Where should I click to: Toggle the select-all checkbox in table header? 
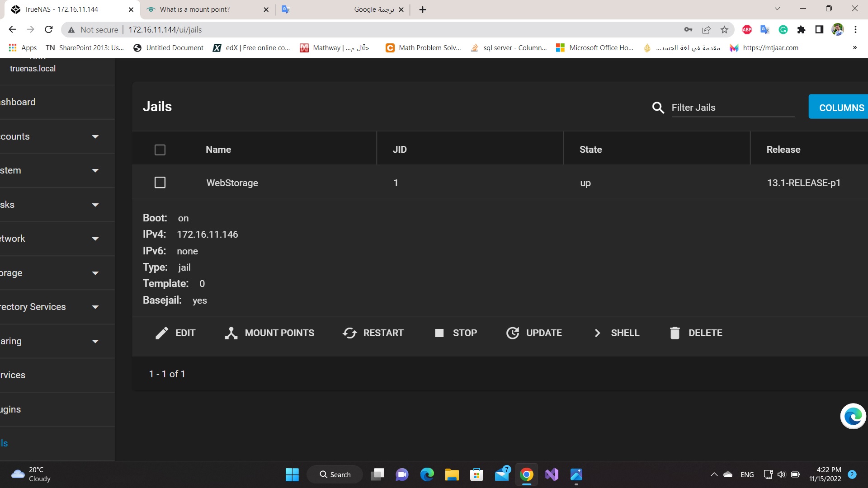[x=160, y=150]
